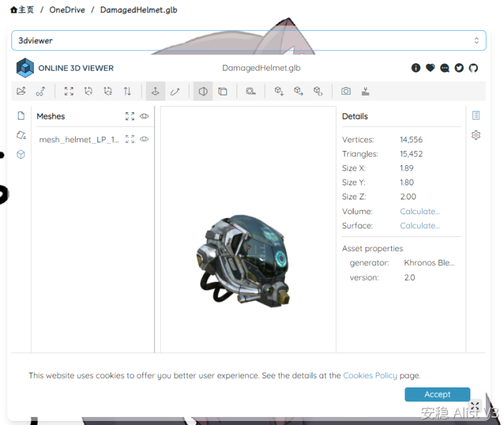Select mesh_helmet_LP_1 item in Meshes list
Viewport: 504px width, 425px height.
pyautogui.click(x=79, y=140)
